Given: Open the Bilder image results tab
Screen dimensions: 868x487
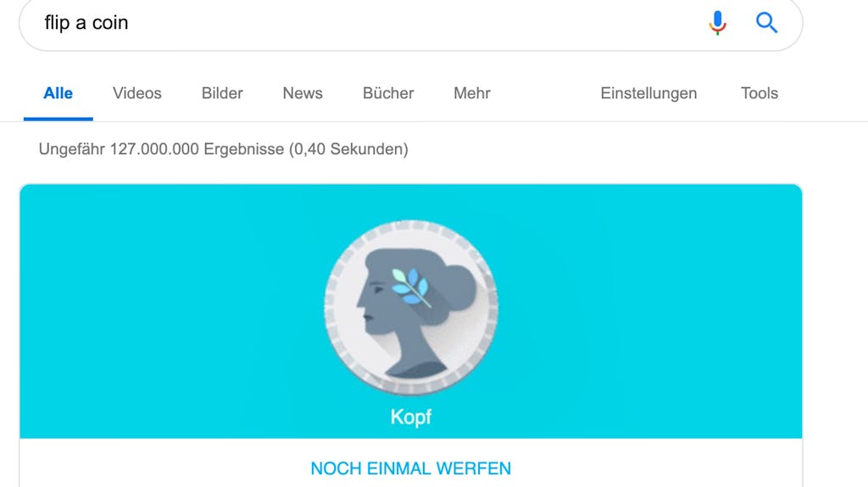Looking at the screenshot, I should point(222,93).
